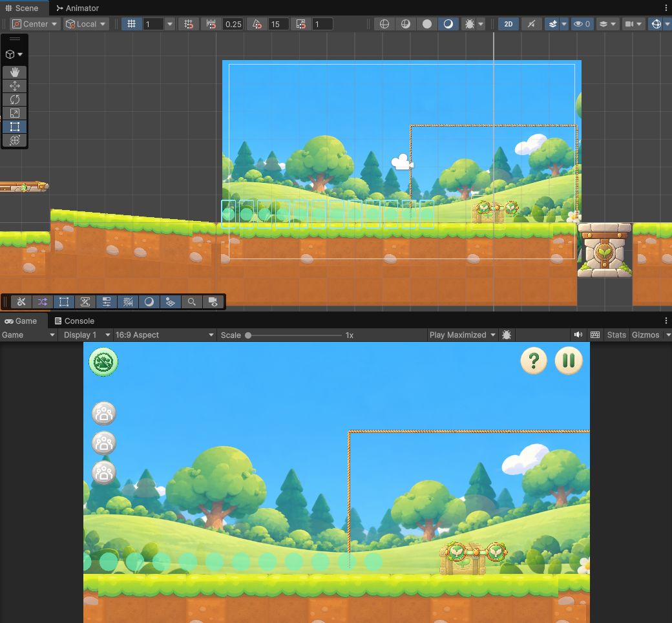Select the Scale tool
Screen dimensions: 672x623
point(15,113)
